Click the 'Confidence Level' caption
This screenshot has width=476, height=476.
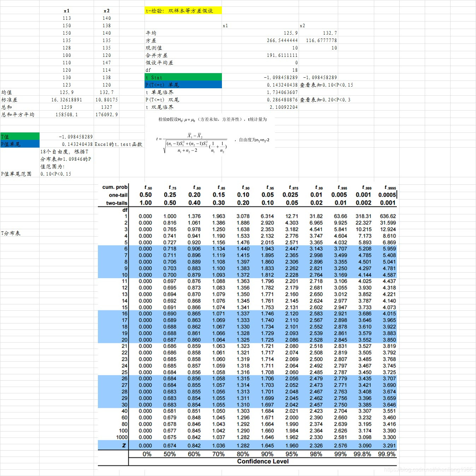point(263,462)
